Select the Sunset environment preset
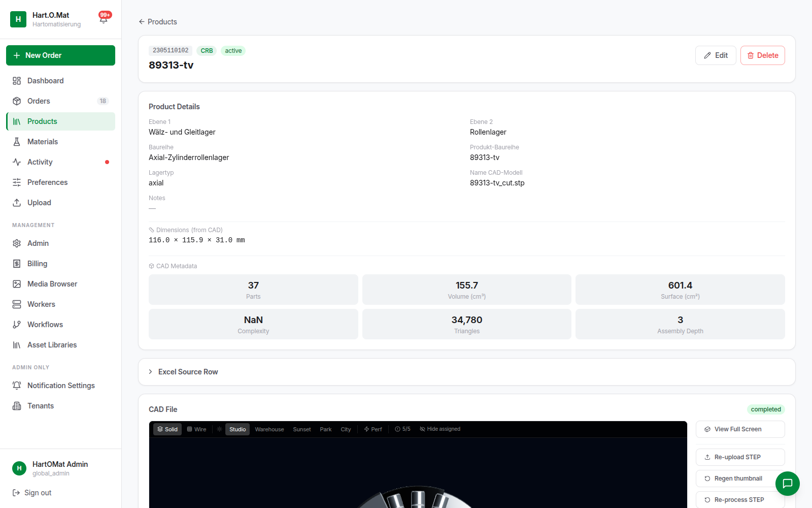Viewport: 812px width, 508px height. click(302, 429)
